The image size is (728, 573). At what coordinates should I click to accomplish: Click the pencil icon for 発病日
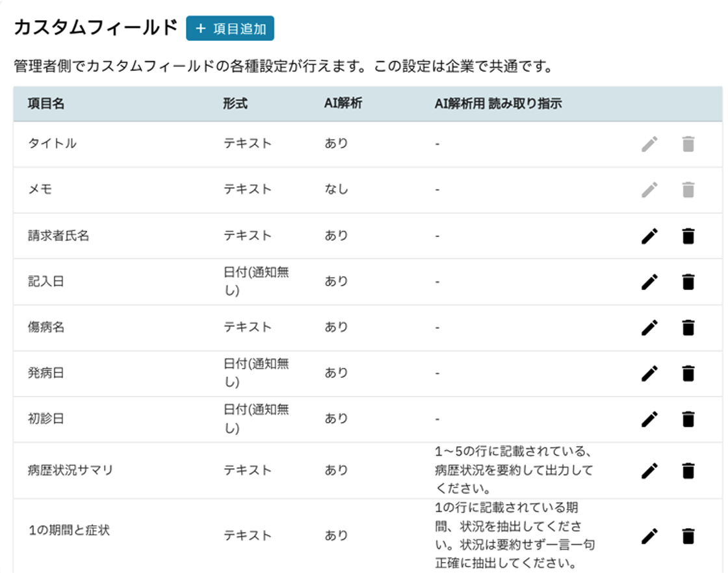tap(649, 373)
